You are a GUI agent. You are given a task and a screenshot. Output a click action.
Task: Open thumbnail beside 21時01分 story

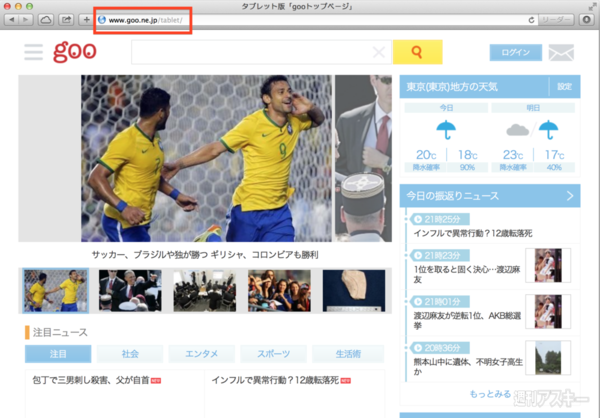[548, 311]
